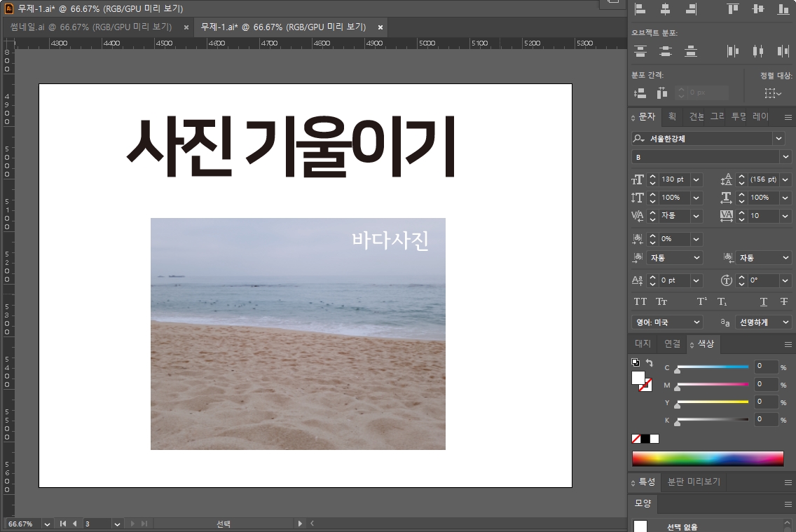Toggle Superscript text style
This screenshot has height=532, width=796.
[701, 301]
